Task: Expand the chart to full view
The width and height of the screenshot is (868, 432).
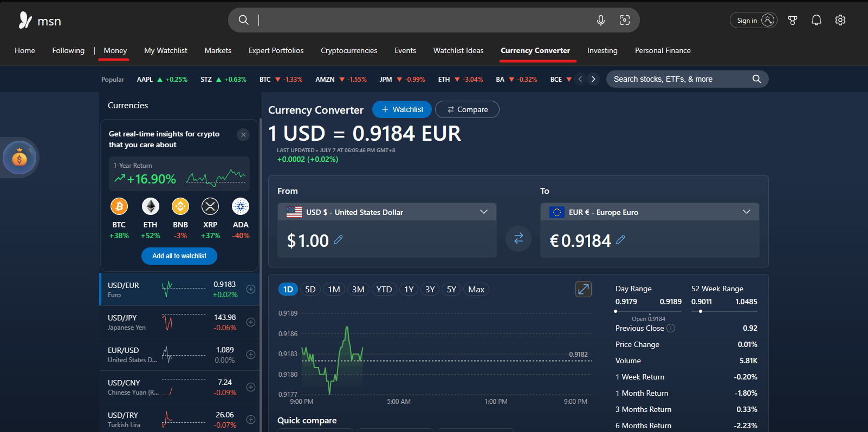Action: pos(584,289)
